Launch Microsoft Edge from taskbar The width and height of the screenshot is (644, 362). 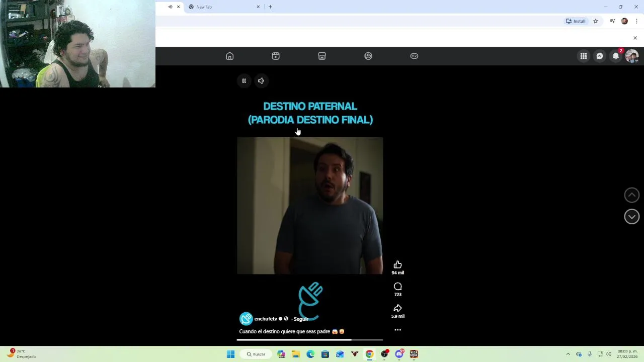click(310, 354)
